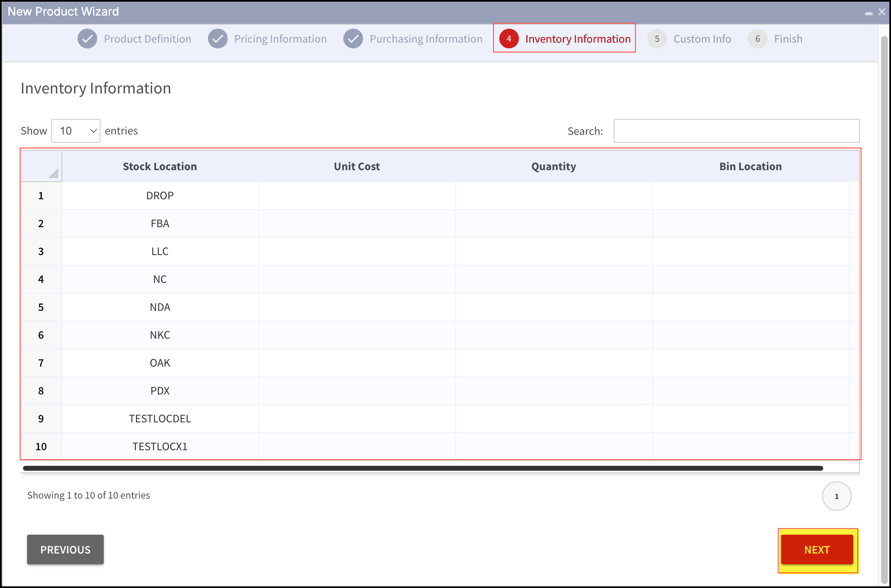The width and height of the screenshot is (891, 588).
Task: Focus the Search input field
Action: pos(736,131)
